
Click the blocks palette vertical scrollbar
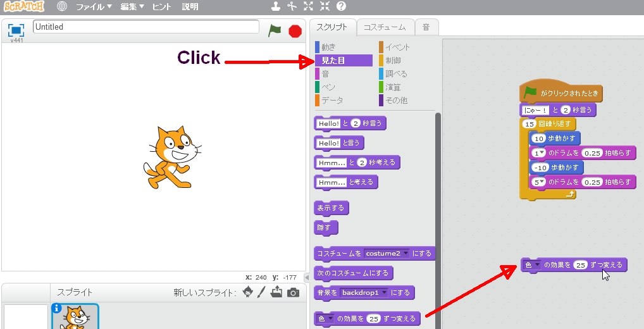pyautogui.click(x=438, y=221)
